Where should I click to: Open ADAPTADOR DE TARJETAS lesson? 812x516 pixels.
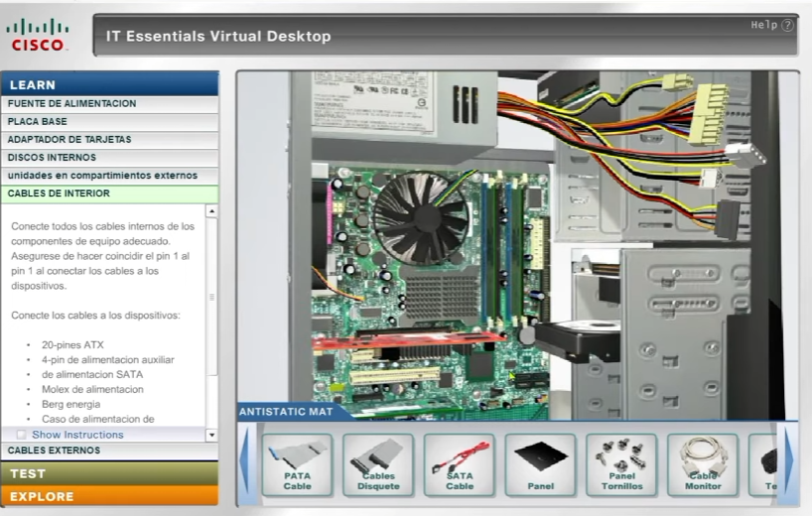coord(110,140)
